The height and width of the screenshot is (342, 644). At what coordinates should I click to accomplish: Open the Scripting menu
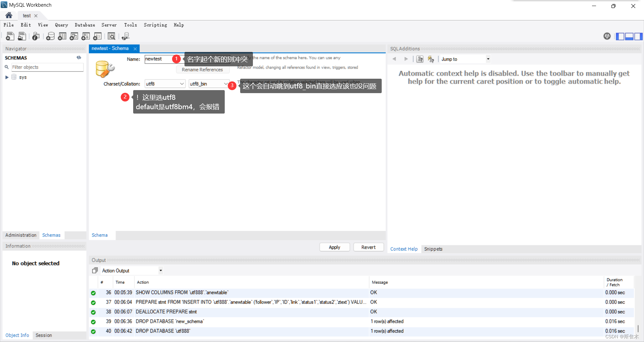(155, 25)
